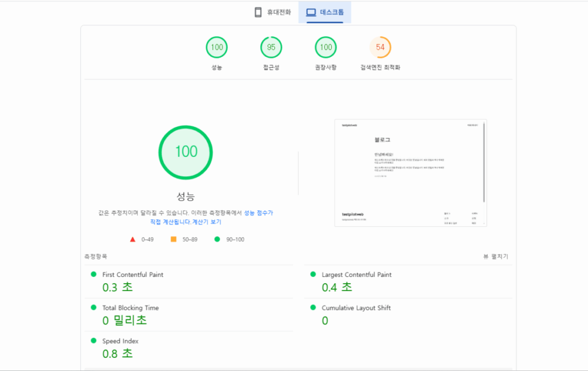Viewport: 588px width, 371px height.
Task: Expand the Largest Contentful Paint metric
Action: pyautogui.click(x=356, y=275)
